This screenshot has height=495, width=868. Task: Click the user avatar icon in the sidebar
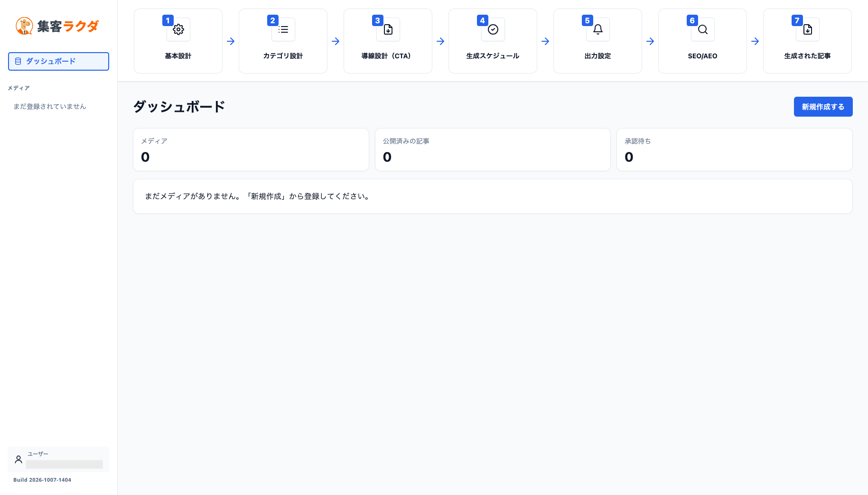point(19,459)
